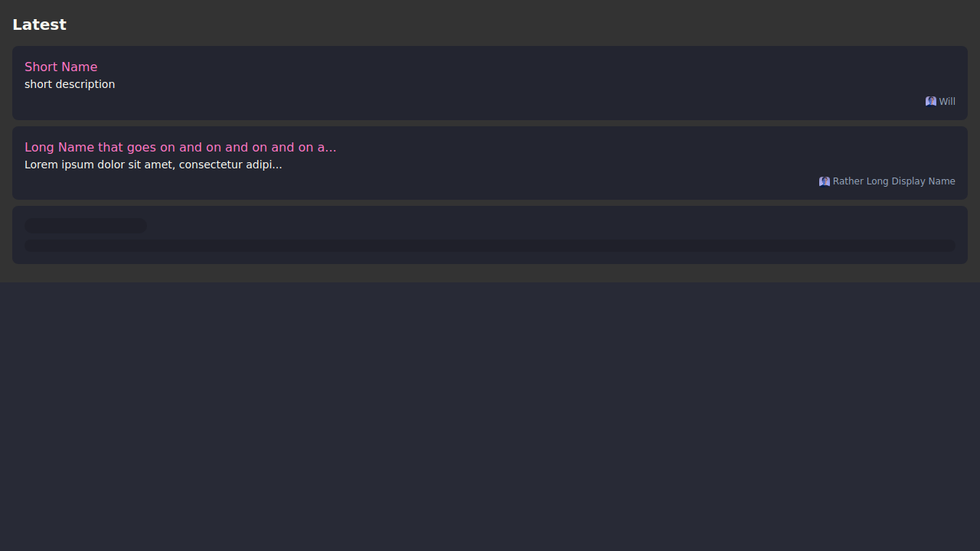Select the "Rather Long Display Name" author text
This screenshot has height=551, width=980.
click(893, 181)
